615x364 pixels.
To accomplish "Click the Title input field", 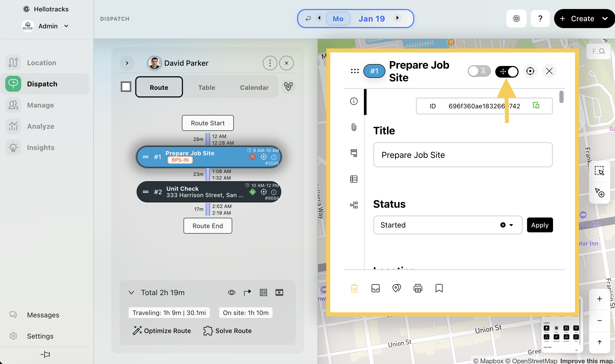I will click(463, 155).
